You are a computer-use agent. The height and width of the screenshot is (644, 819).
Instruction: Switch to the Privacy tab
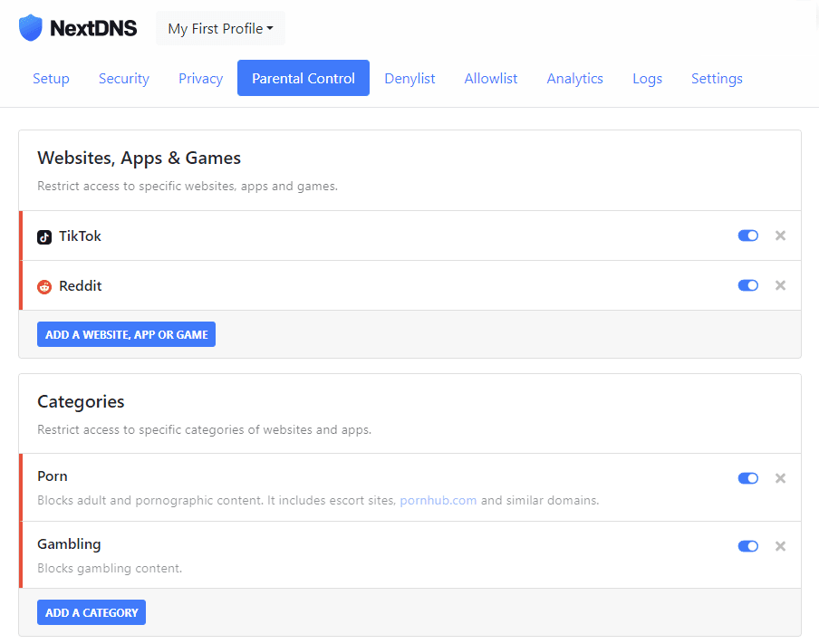coord(200,79)
